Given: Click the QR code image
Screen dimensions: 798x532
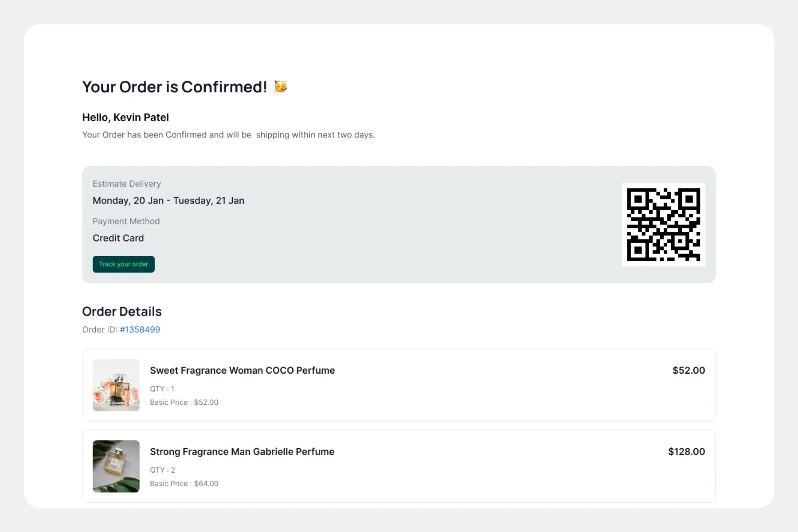Looking at the screenshot, I should [663, 225].
